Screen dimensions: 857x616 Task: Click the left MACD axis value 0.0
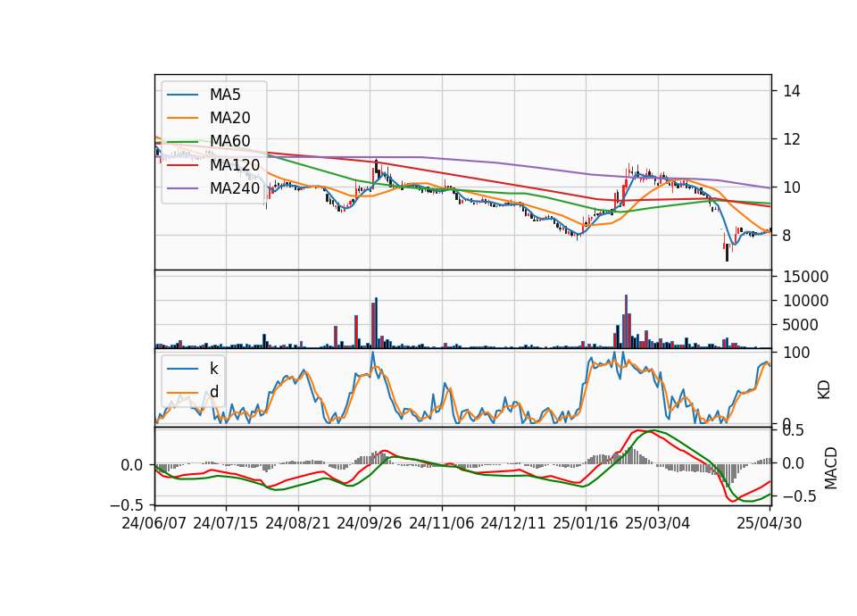point(132,465)
